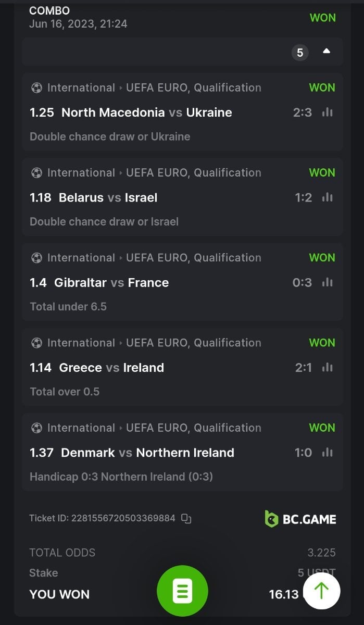Click the soccer ball icon in Denmark row

pyautogui.click(x=36, y=428)
